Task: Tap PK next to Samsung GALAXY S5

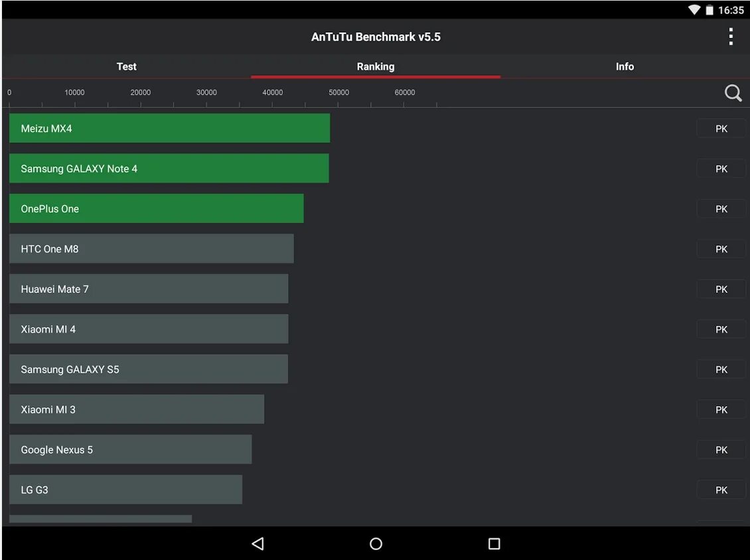Action: click(x=721, y=370)
